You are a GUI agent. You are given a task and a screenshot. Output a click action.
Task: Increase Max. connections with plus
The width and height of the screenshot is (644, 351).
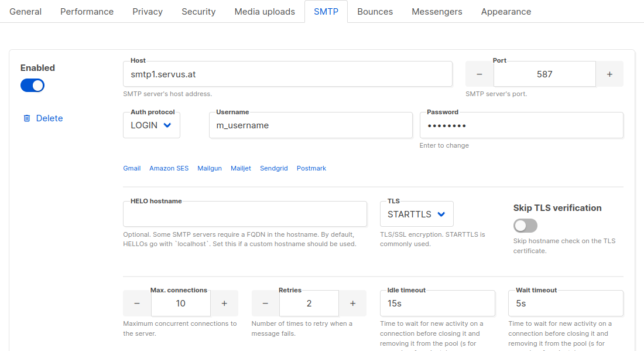[224, 304]
